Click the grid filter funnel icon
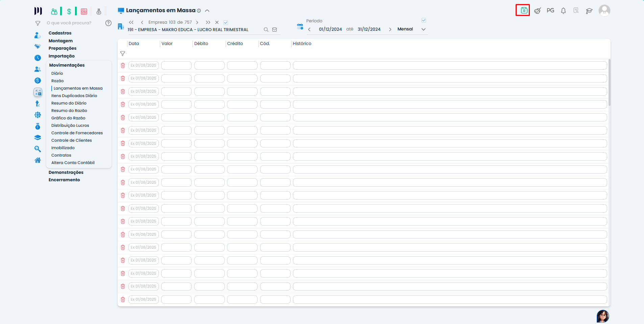The width and height of the screenshot is (644, 324). click(123, 53)
